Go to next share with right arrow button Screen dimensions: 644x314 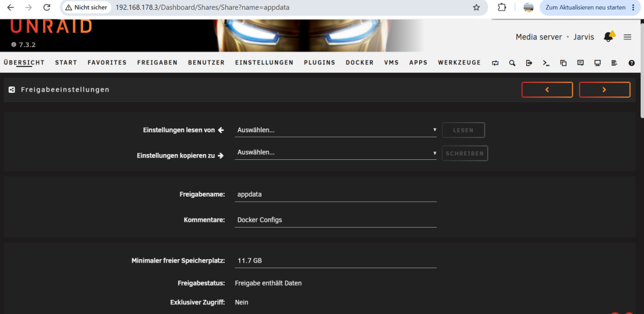[x=605, y=90]
